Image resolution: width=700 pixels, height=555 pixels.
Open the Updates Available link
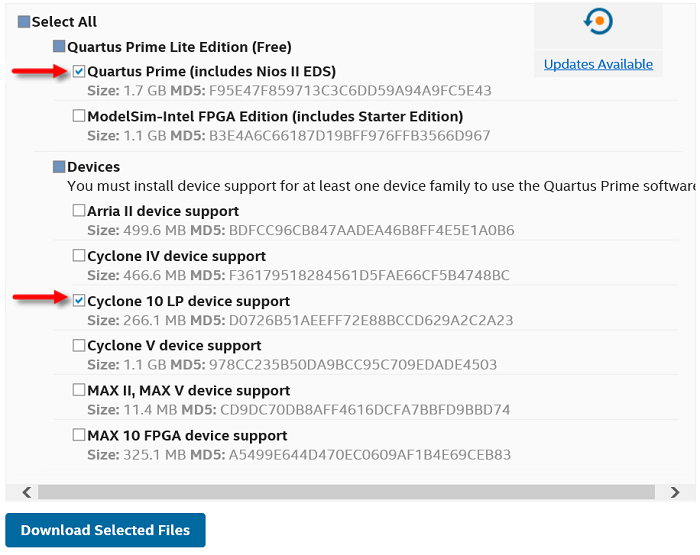point(598,64)
